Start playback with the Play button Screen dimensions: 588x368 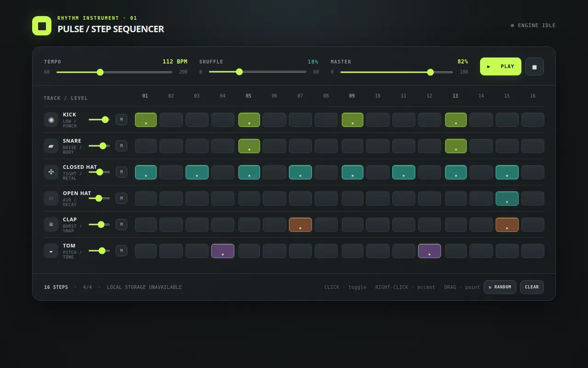coord(501,66)
